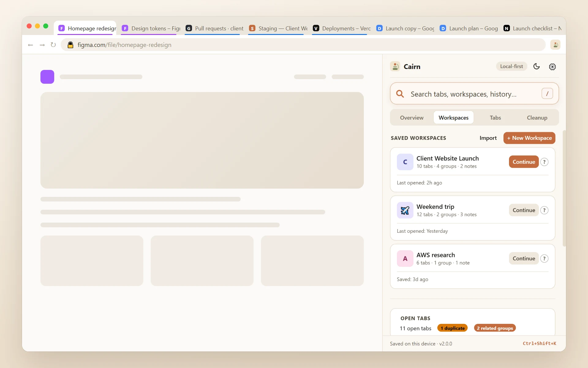Continue the AWS research workspace
The height and width of the screenshot is (368, 588).
524,259
